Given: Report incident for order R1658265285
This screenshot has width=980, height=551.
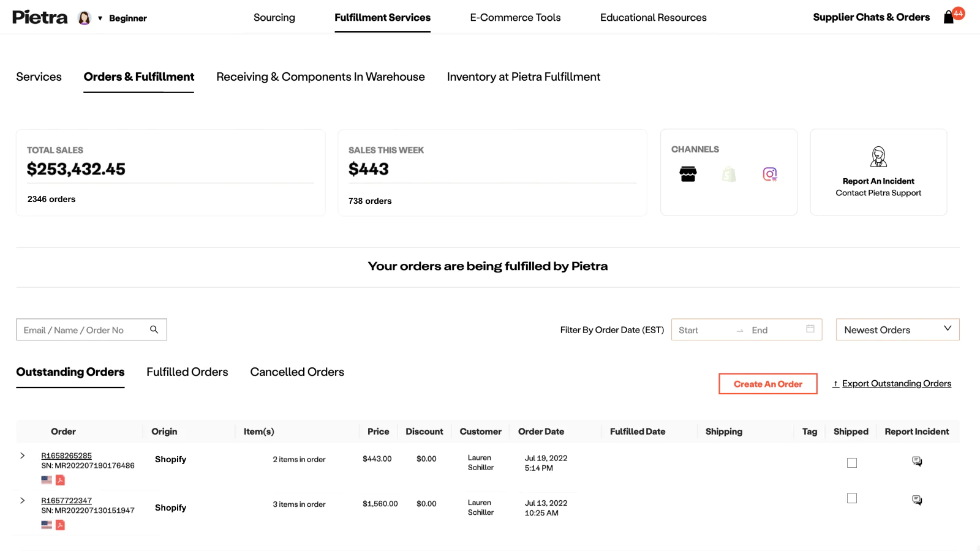Looking at the screenshot, I should pyautogui.click(x=917, y=462).
